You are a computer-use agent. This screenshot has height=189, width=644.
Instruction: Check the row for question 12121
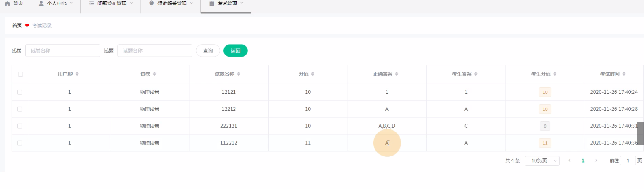(x=20, y=92)
